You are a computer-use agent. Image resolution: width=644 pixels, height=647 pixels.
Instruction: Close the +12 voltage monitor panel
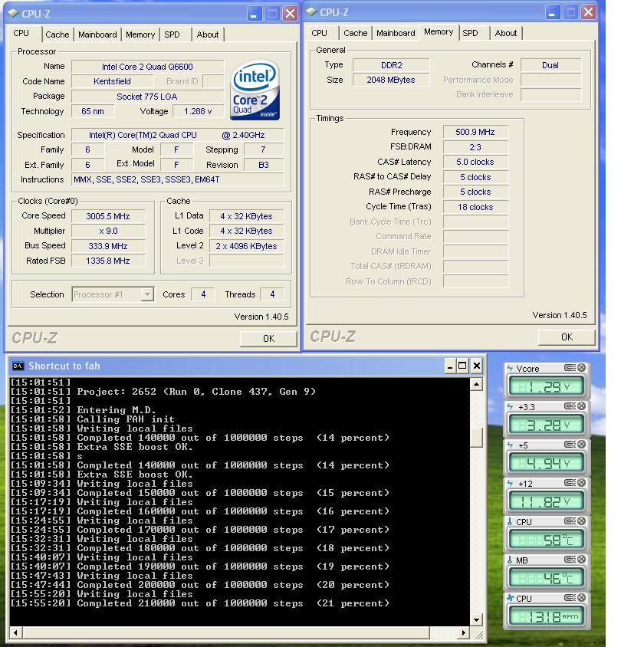(581, 483)
